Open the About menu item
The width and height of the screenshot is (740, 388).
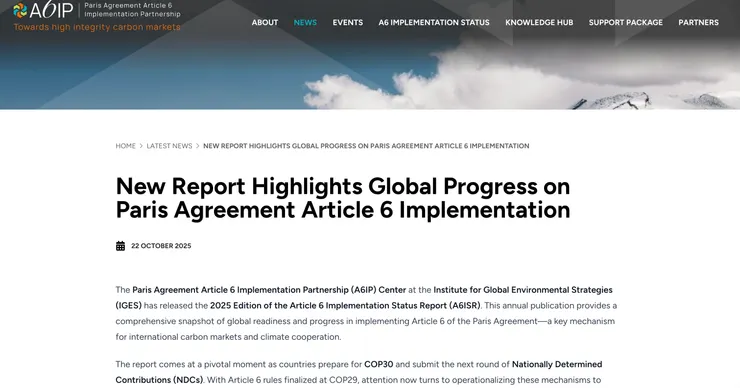click(265, 22)
